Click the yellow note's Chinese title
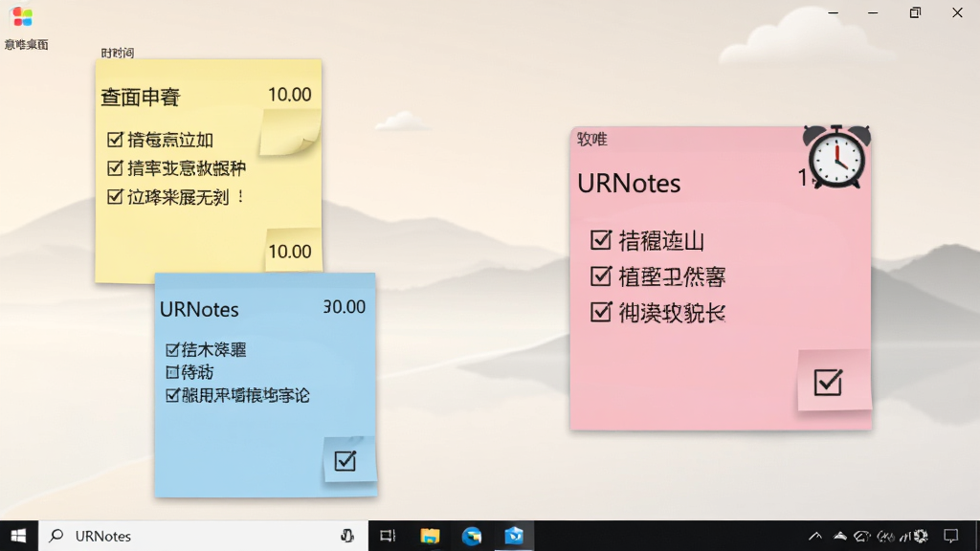The height and width of the screenshot is (551, 980). tap(141, 97)
